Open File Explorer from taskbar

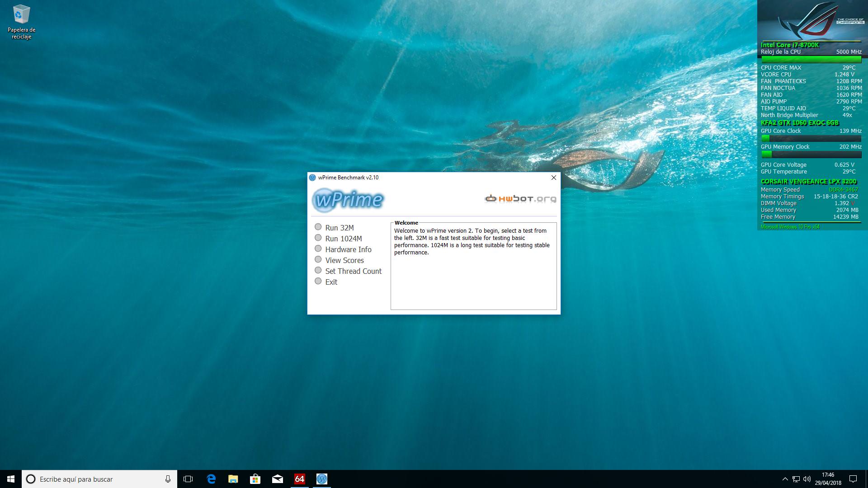click(x=233, y=479)
